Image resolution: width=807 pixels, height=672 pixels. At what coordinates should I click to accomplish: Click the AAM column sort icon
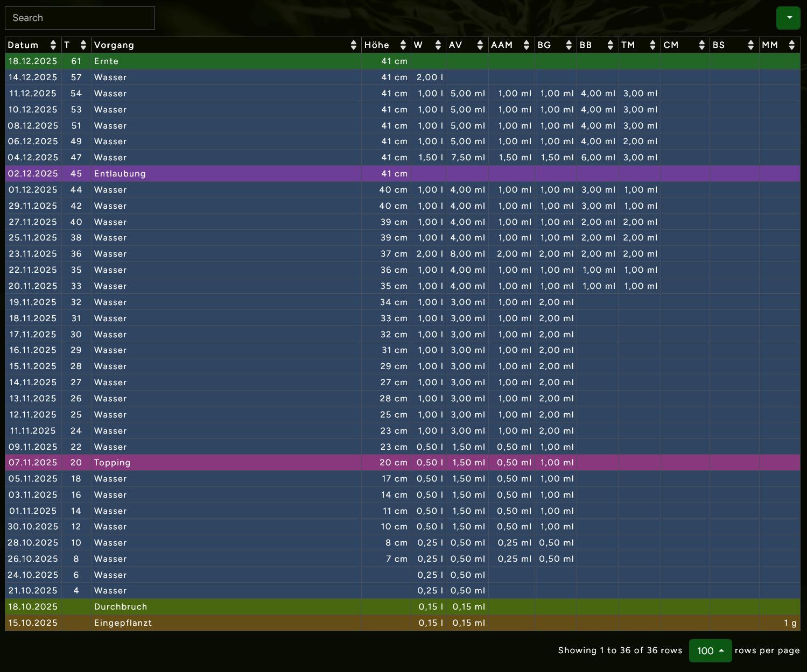coord(526,45)
